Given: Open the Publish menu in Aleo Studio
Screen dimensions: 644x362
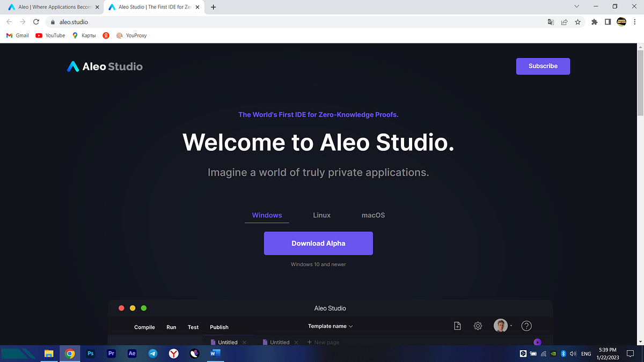Looking at the screenshot, I should click(x=219, y=327).
